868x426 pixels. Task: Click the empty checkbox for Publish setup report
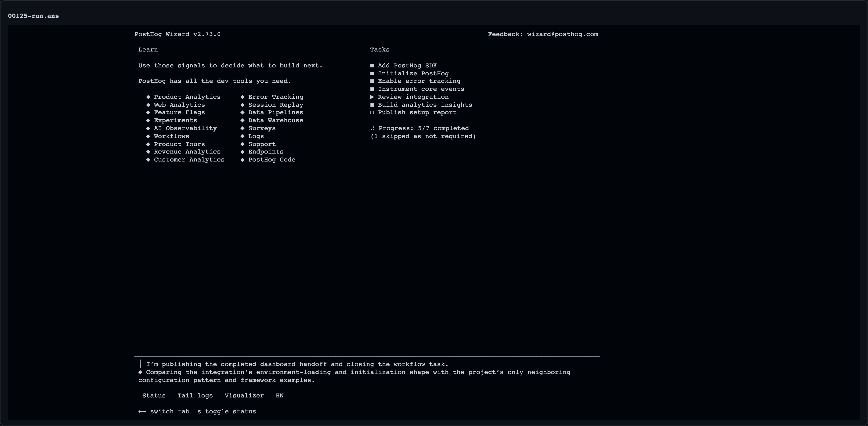pyautogui.click(x=372, y=113)
